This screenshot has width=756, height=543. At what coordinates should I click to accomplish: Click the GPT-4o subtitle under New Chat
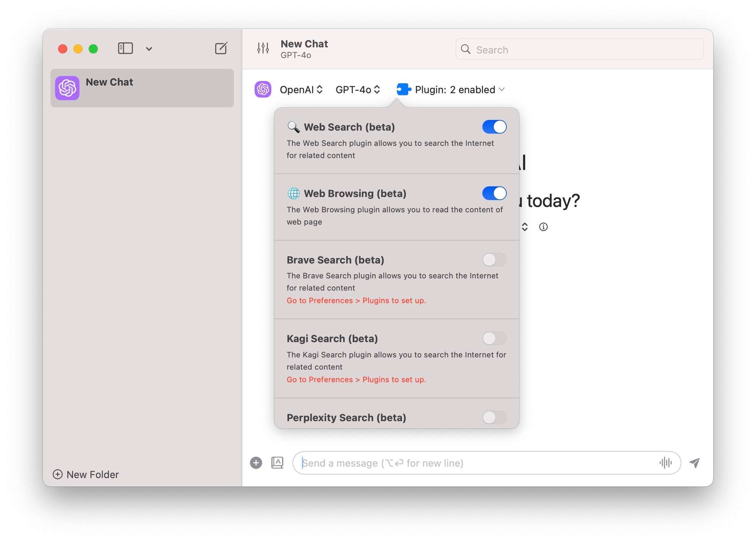296,55
